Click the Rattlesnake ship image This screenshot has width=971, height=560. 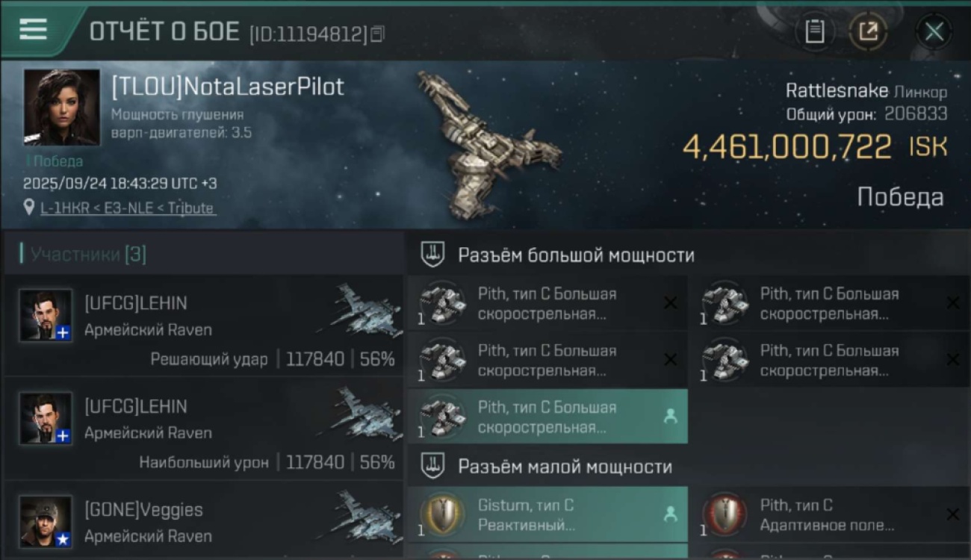[x=485, y=146]
